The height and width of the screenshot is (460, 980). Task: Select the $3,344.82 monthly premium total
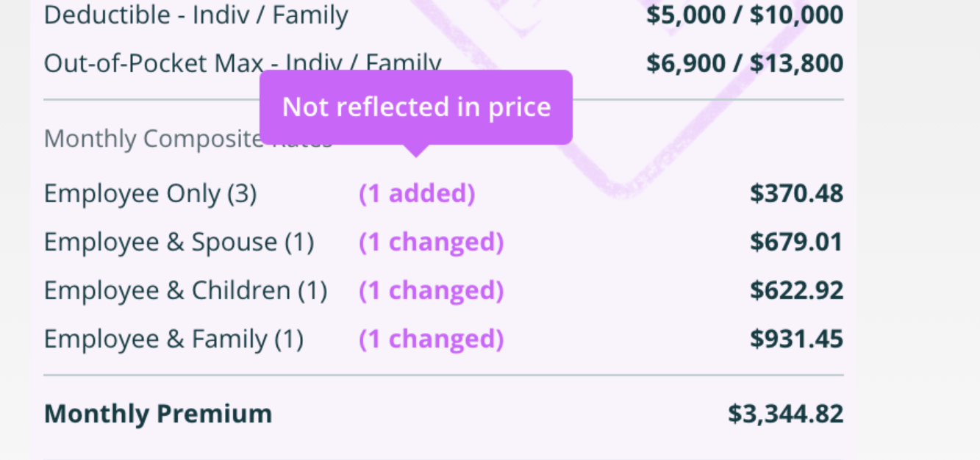[x=786, y=414]
